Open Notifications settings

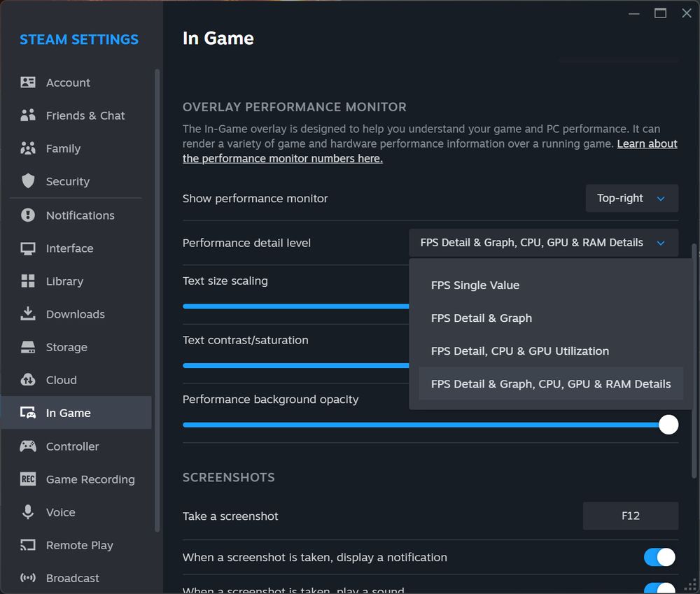point(76,215)
